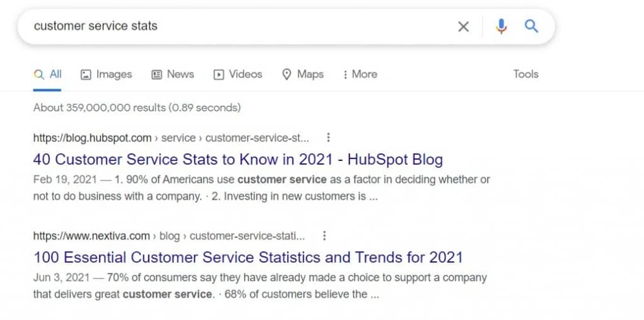644x320 pixels.
Task: Click the Maps pin icon
Action: (x=287, y=75)
